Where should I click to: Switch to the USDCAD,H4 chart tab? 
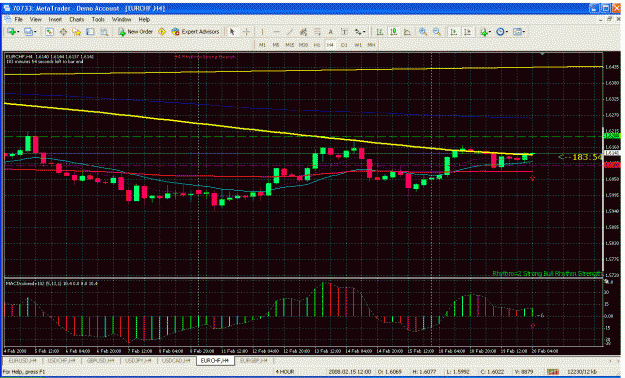coord(177,360)
